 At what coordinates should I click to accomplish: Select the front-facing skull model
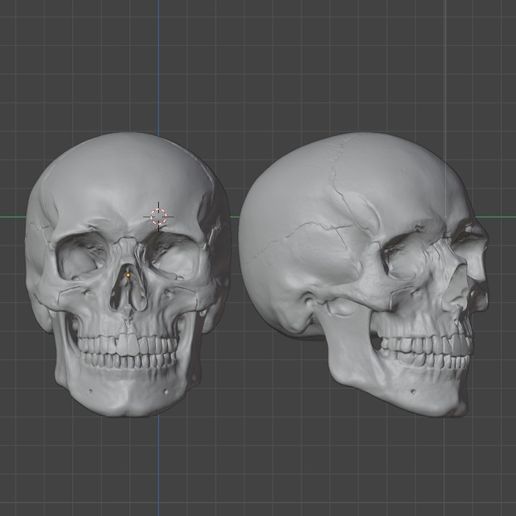(128, 275)
